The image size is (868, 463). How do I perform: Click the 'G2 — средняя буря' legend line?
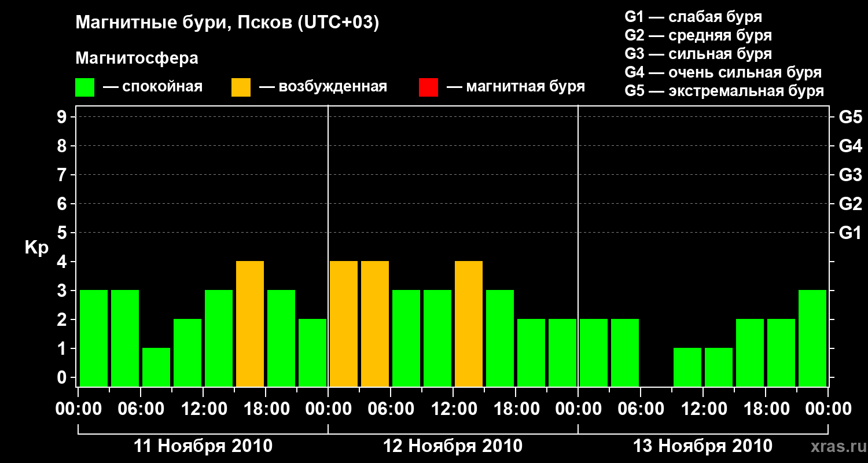point(698,35)
